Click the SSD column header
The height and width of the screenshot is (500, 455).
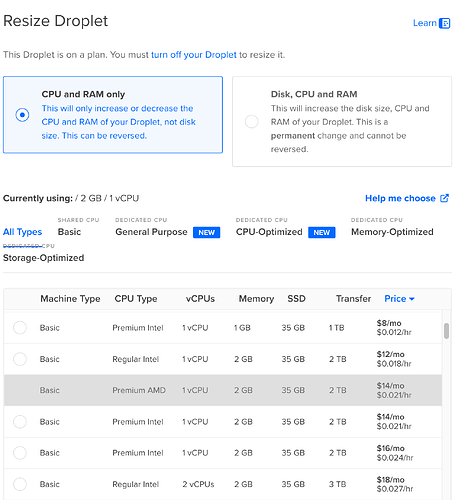click(296, 299)
